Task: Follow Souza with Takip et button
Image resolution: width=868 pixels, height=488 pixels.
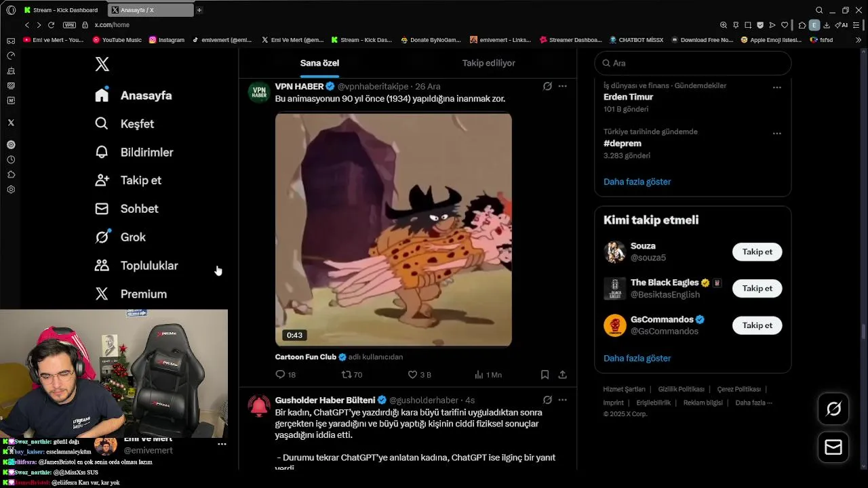Action: (x=757, y=252)
